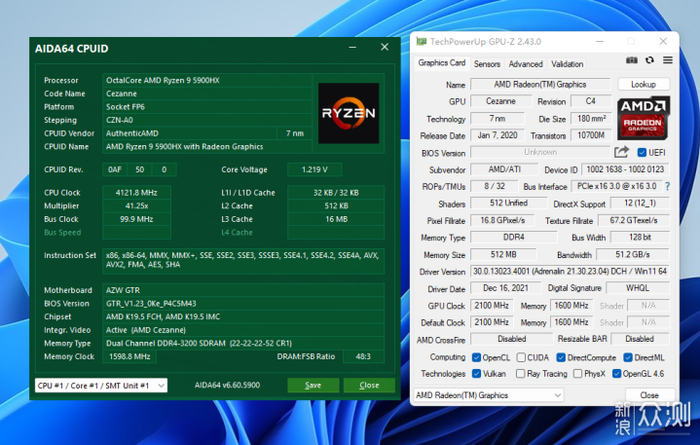700x445 pixels.
Task: Switch to the Sensors tab
Action: pyautogui.click(x=487, y=63)
